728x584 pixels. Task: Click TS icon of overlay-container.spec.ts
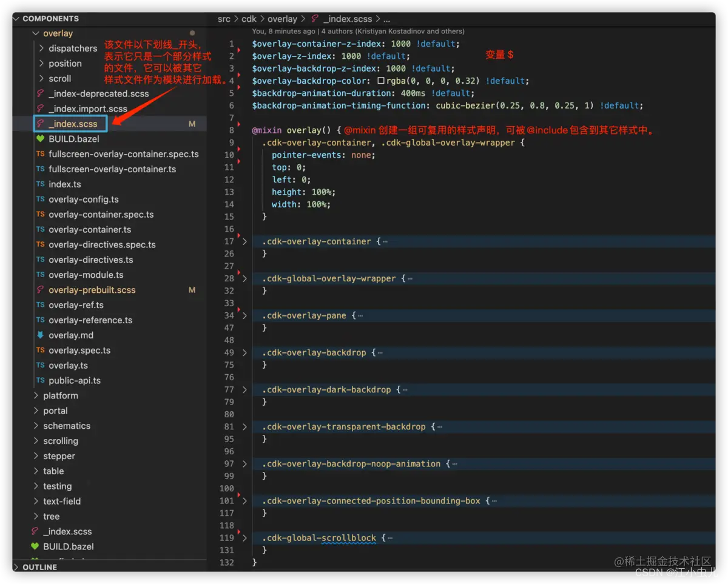(41, 215)
